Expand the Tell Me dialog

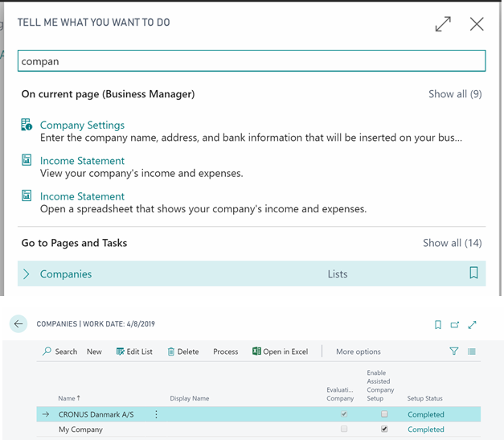tap(443, 24)
